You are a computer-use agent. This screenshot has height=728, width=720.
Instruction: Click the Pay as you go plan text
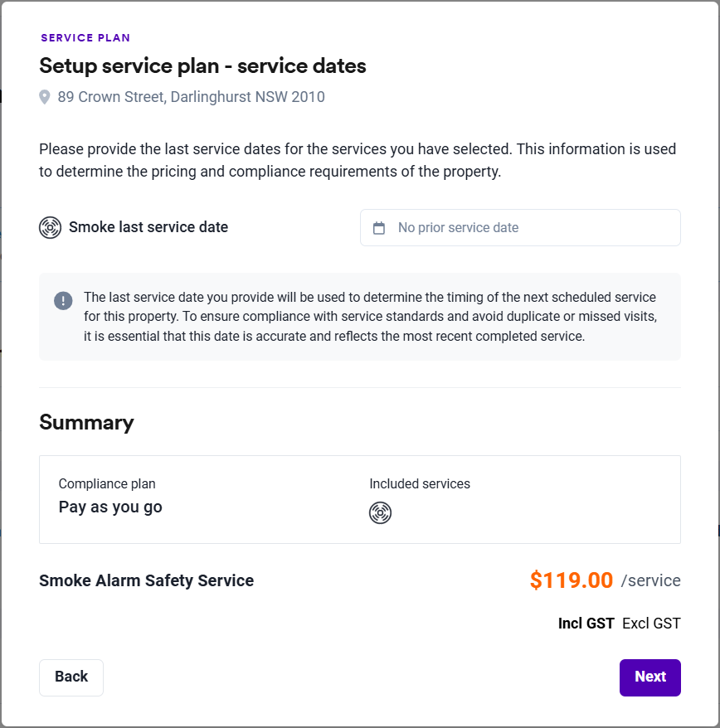coord(110,507)
